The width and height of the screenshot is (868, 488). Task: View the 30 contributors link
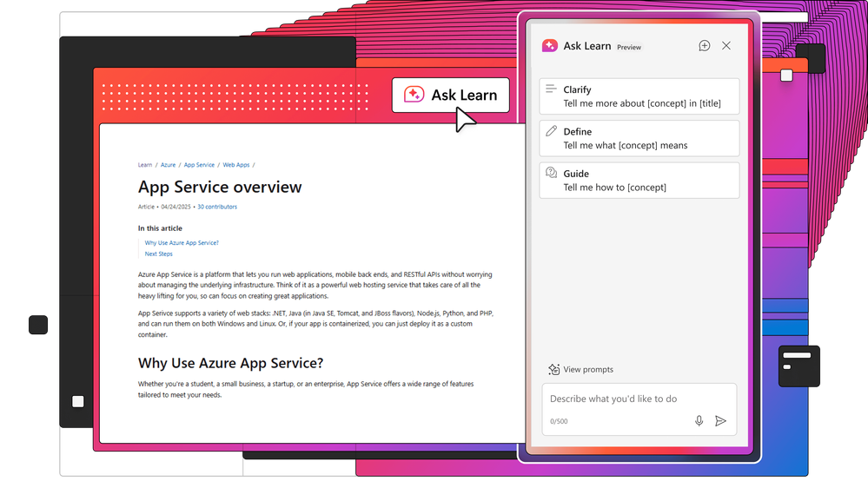click(x=217, y=207)
